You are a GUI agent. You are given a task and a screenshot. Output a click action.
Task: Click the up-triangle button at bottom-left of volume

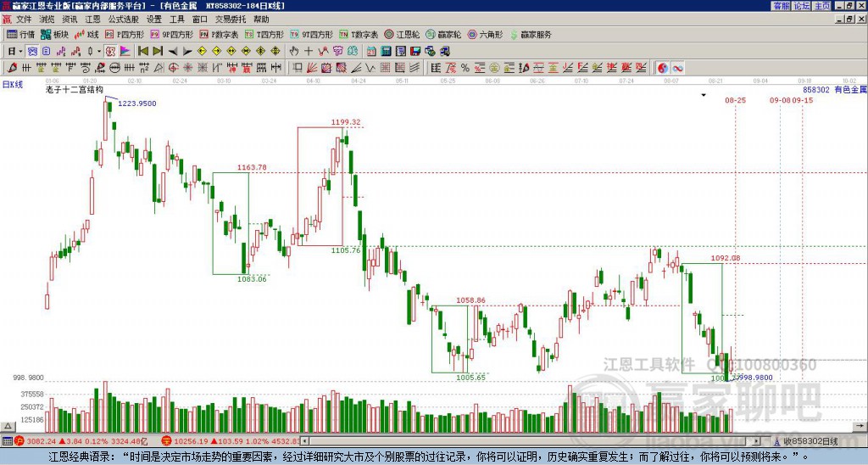8,427
